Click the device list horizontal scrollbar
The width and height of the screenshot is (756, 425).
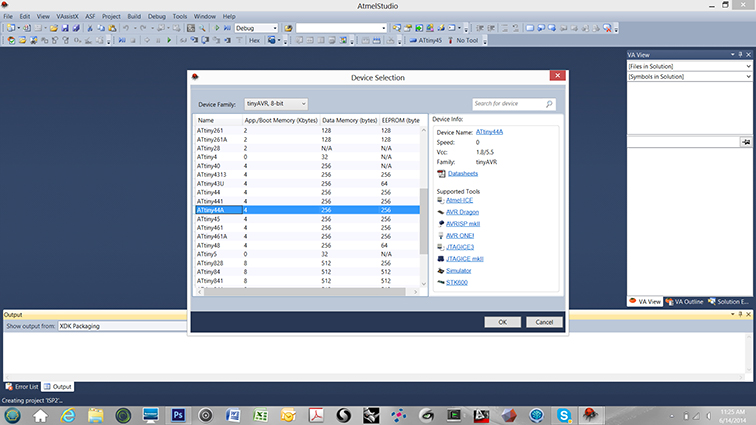[304, 292]
